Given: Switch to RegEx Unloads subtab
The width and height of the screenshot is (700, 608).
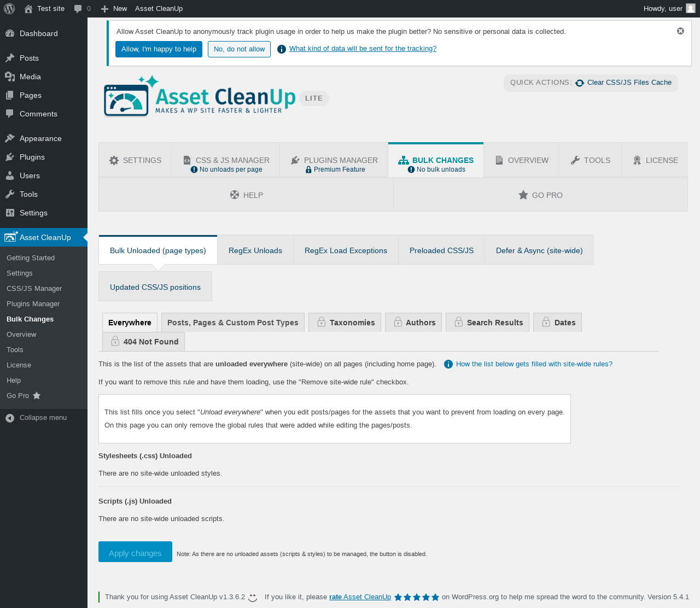Looking at the screenshot, I should [x=255, y=250].
